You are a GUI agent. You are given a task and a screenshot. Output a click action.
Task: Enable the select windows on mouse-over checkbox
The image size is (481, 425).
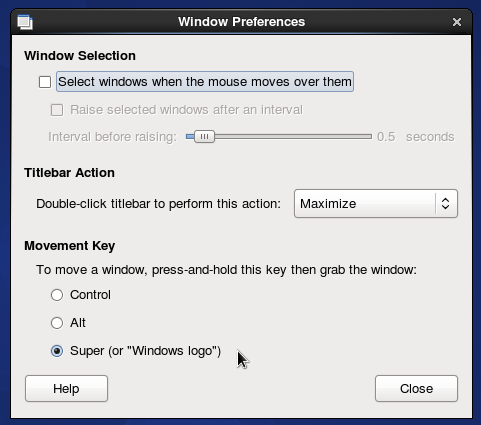point(45,82)
